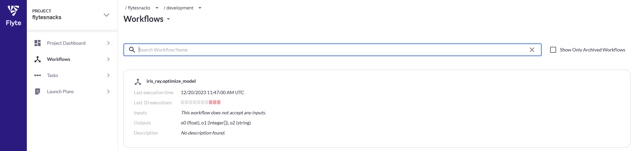Screen dimensions: 644x151
Task: Enable Show Only Archived Workflows checkbox
Action: [x=553, y=50]
